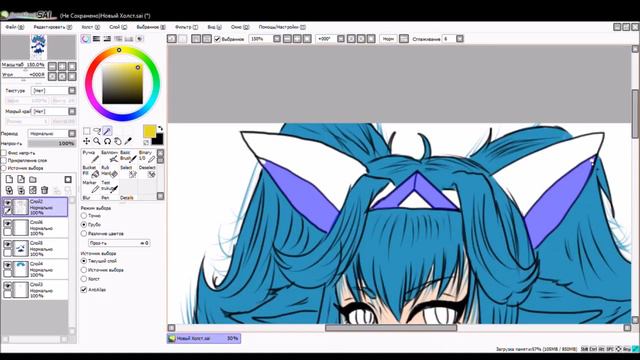Image resolution: width=640 pixels, height=360 pixels.
Task: Open the Фильтр menu
Action: [x=187, y=27]
